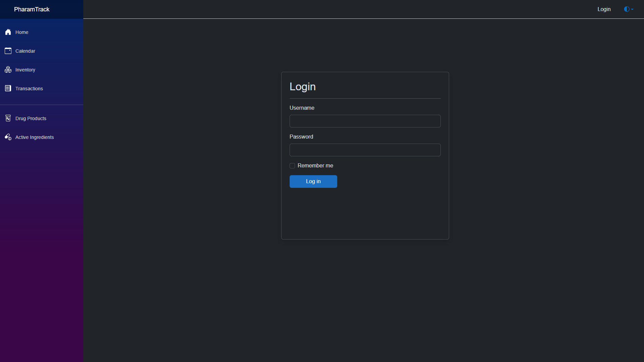Click the 'Remember me' label text
This screenshot has height=362, width=644.
point(315,166)
